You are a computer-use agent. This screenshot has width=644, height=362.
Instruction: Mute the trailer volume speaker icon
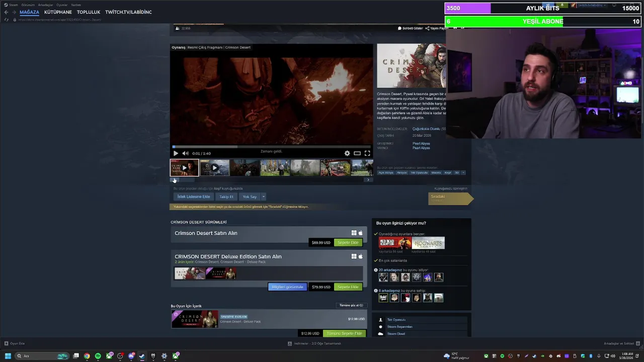(x=185, y=153)
